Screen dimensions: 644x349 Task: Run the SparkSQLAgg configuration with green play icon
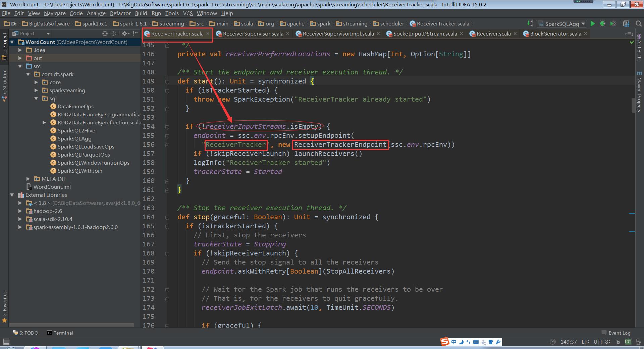coord(593,23)
